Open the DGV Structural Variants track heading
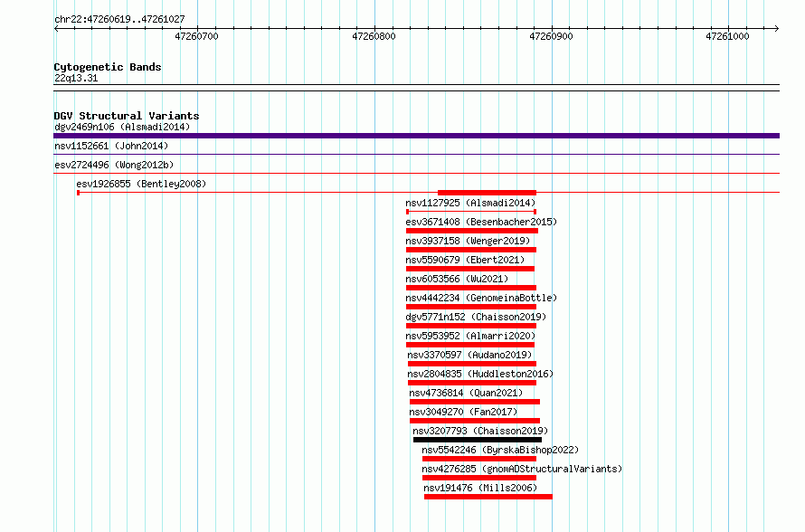Image resolution: width=805 pixels, height=532 pixels. coord(127,116)
